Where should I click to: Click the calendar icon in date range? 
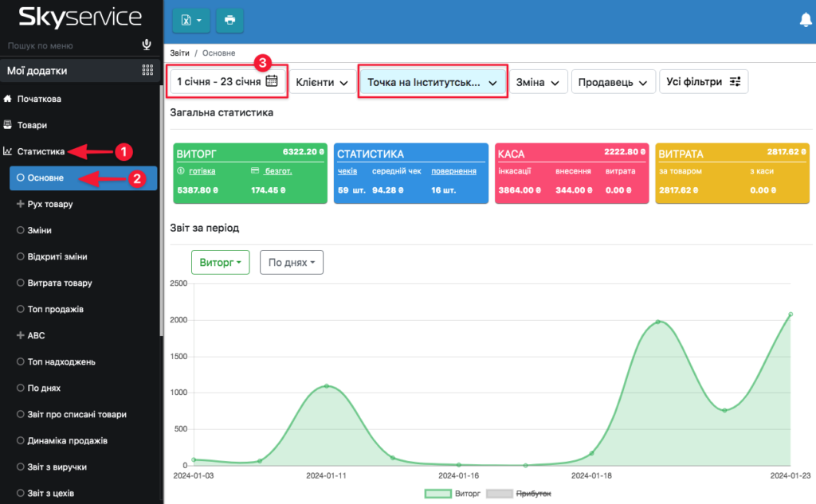(x=272, y=80)
